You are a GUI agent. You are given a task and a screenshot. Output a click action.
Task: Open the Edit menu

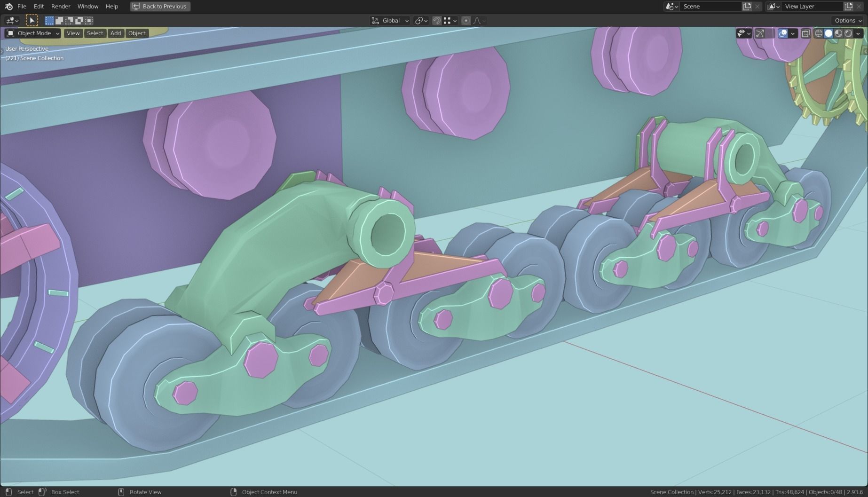coord(39,6)
